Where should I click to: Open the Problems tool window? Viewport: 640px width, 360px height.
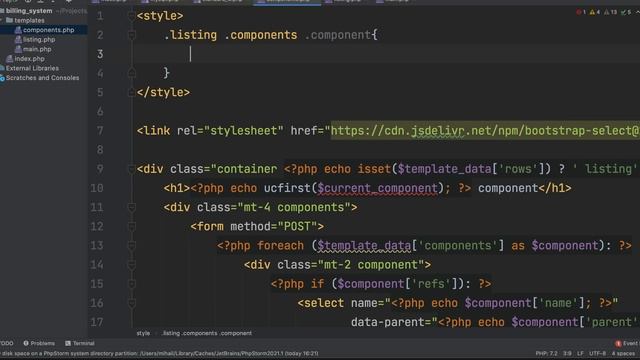tap(39, 344)
